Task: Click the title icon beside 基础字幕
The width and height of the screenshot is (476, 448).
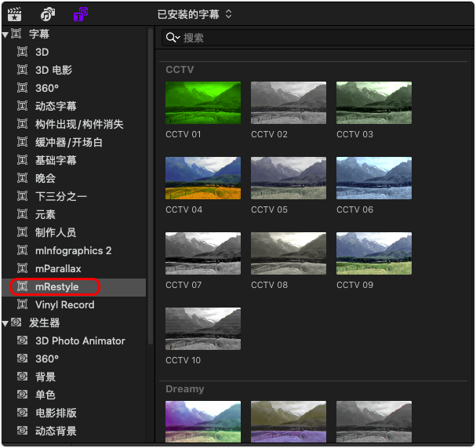Action: (23, 160)
